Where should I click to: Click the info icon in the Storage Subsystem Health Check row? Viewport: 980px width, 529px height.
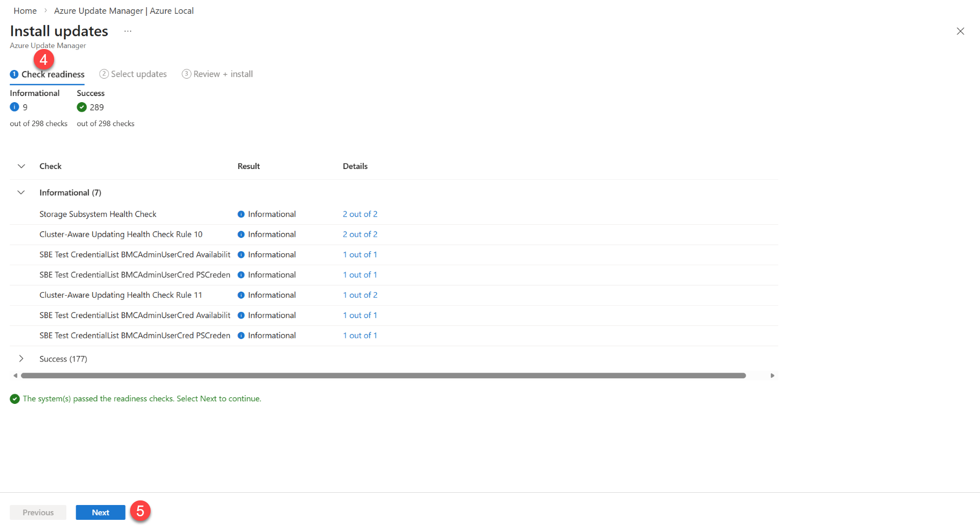pyautogui.click(x=241, y=214)
